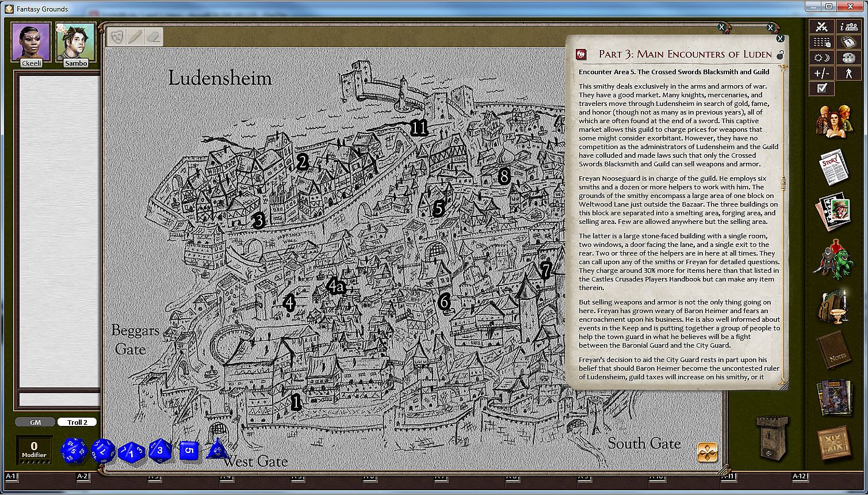The height and width of the screenshot is (495, 868).
Task: Open the modifiers plus/minus button
Action: [x=821, y=73]
